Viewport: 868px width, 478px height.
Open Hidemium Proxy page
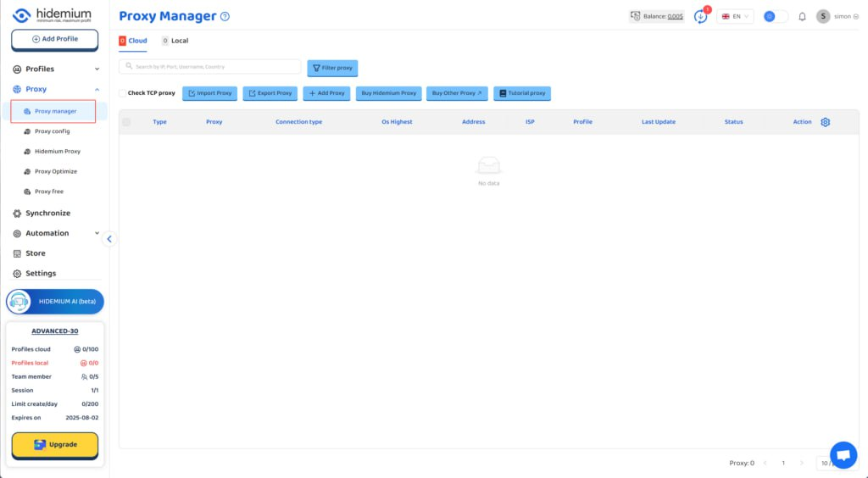(58, 151)
